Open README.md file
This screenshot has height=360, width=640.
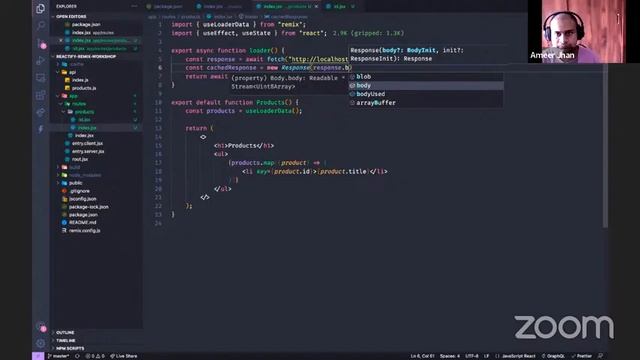(x=82, y=222)
